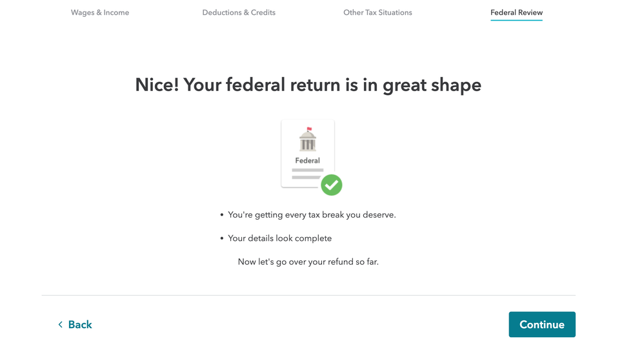Go back using the Back link
This screenshot has height=363, width=644.
point(75,325)
